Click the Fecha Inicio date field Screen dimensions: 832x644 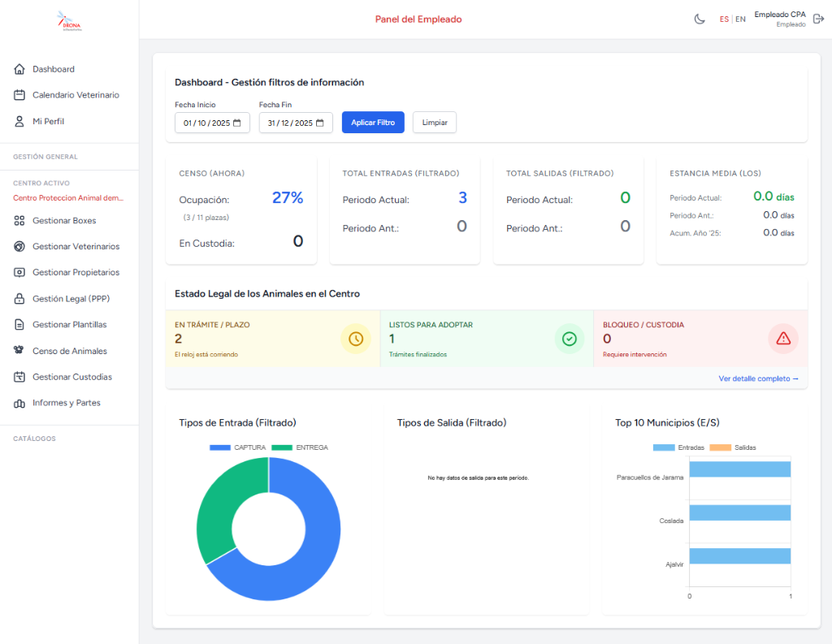(212, 123)
